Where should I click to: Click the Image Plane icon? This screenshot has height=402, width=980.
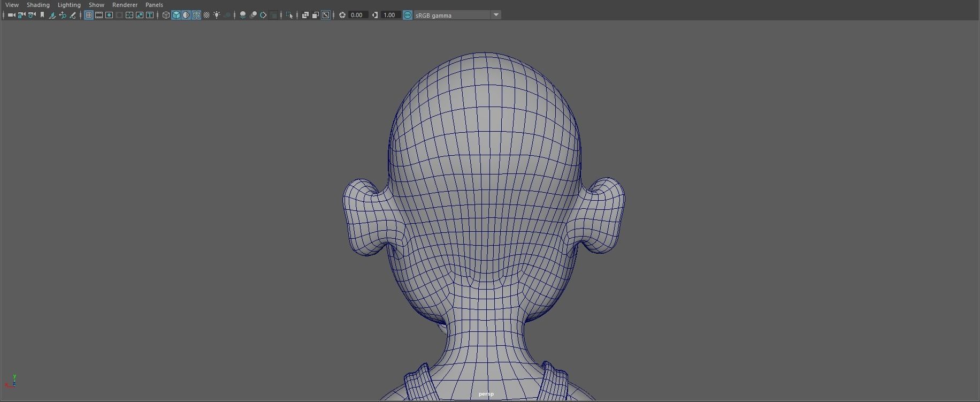[x=52, y=15]
